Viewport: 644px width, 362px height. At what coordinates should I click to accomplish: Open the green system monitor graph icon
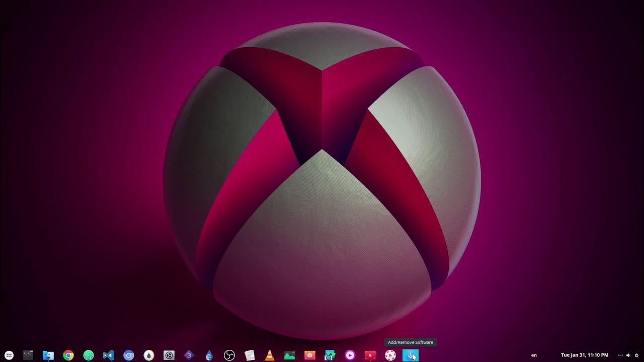tap(290, 355)
